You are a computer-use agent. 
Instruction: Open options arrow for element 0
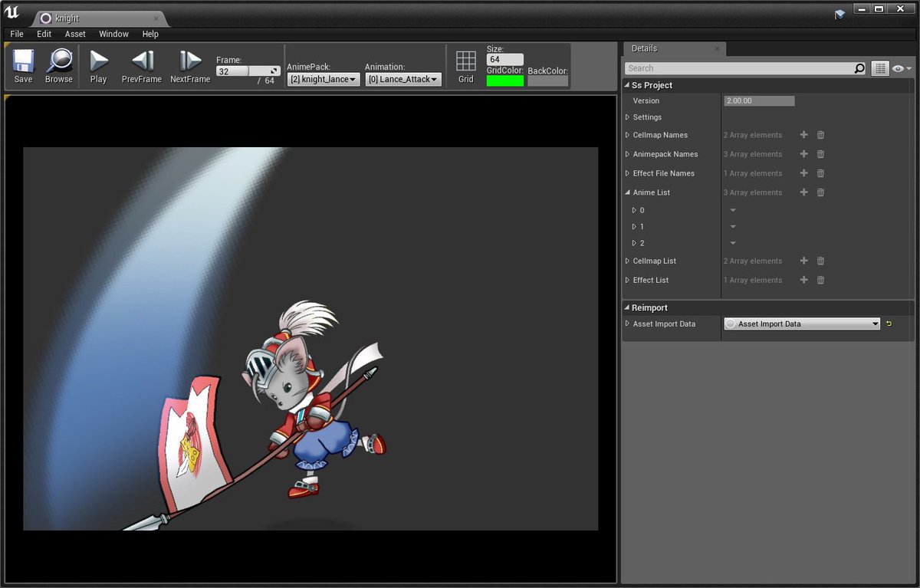tap(733, 210)
